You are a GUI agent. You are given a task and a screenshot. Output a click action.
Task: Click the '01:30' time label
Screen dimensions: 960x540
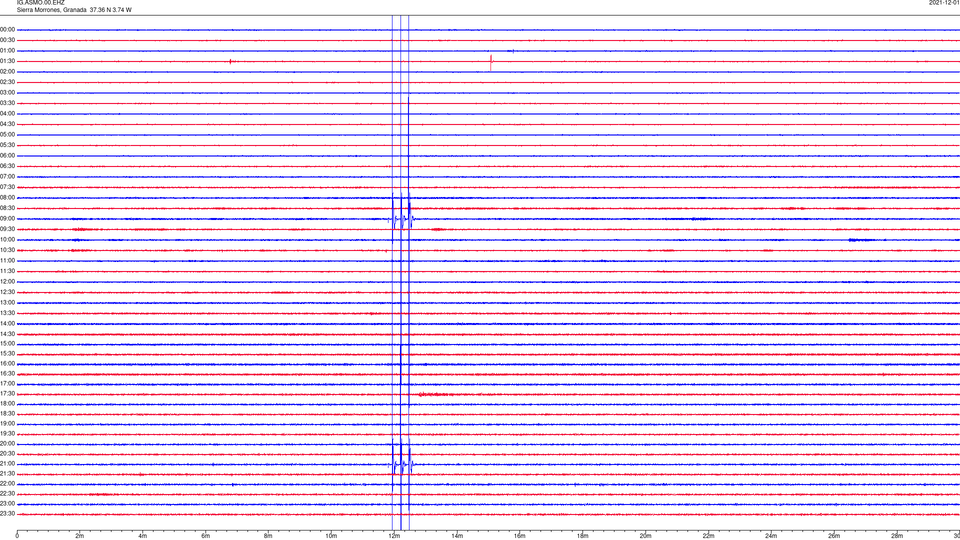7,61
